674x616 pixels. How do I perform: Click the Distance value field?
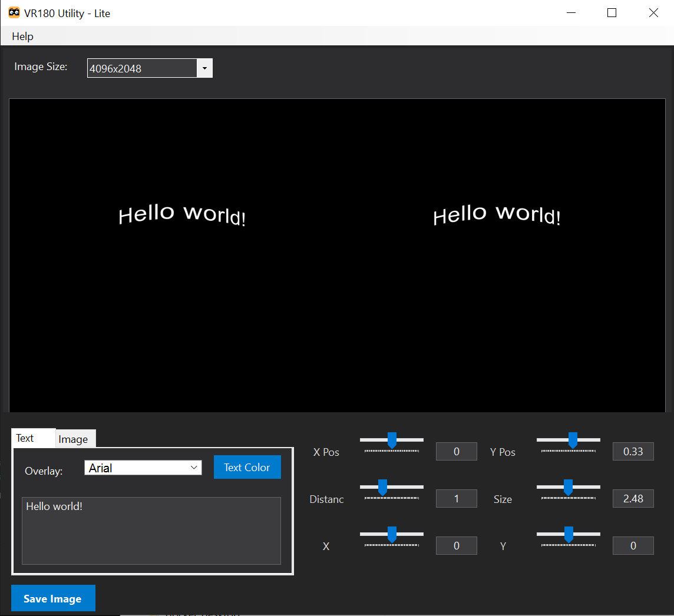click(457, 498)
